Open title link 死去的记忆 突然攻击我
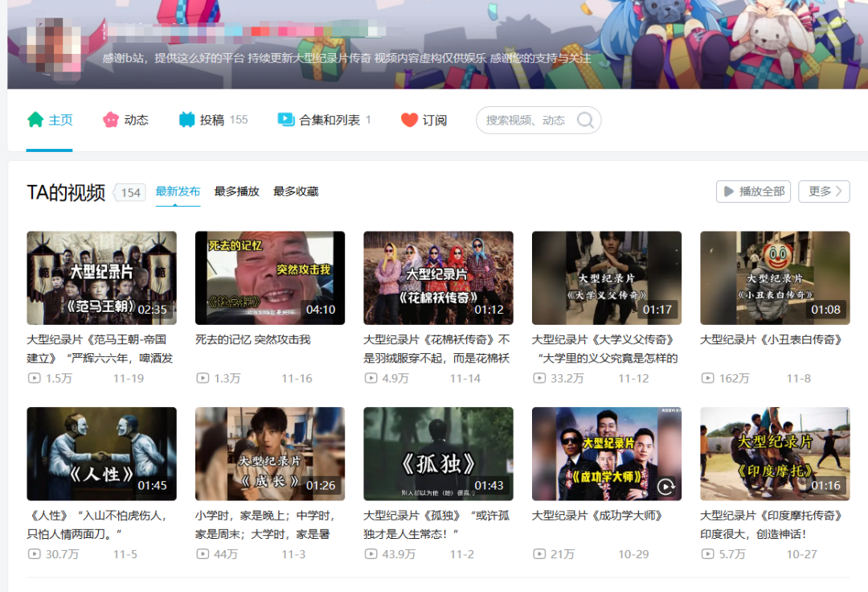Image resolution: width=868 pixels, height=592 pixels. tap(253, 339)
